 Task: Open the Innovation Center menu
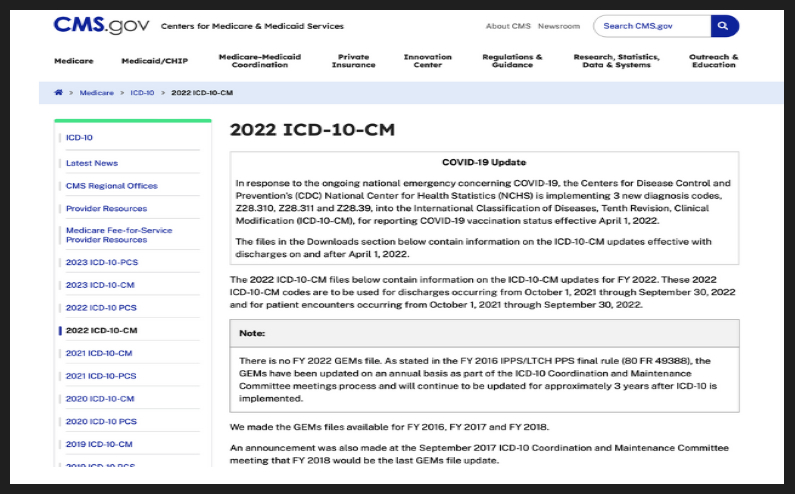click(427, 61)
